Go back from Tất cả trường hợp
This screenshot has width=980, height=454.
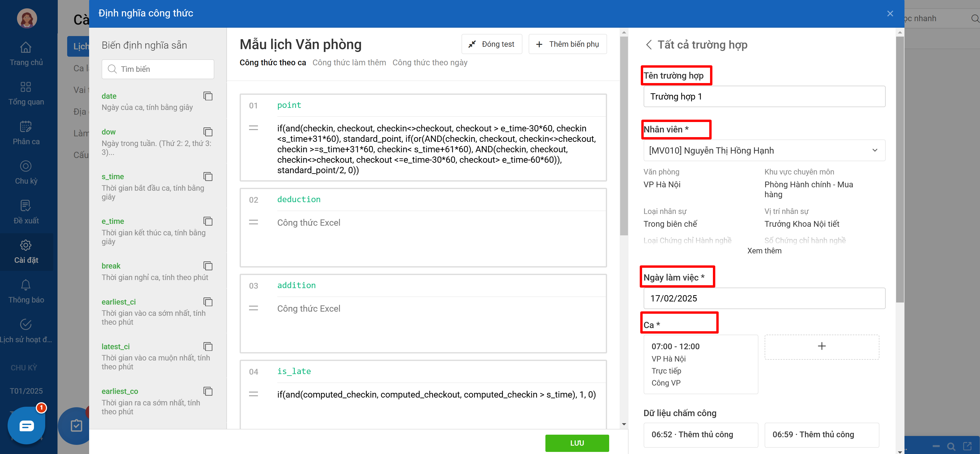pyautogui.click(x=649, y=45)
